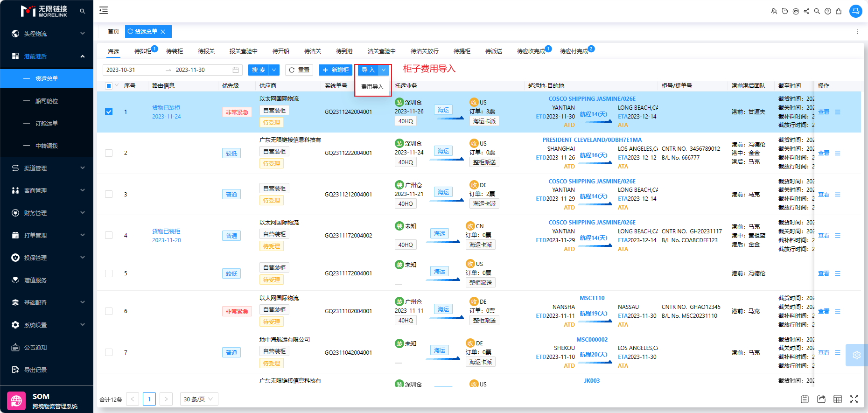Go to the next page arrow
Image resolution: width=868 pixels, height=413 pixels.
(166, 399)
